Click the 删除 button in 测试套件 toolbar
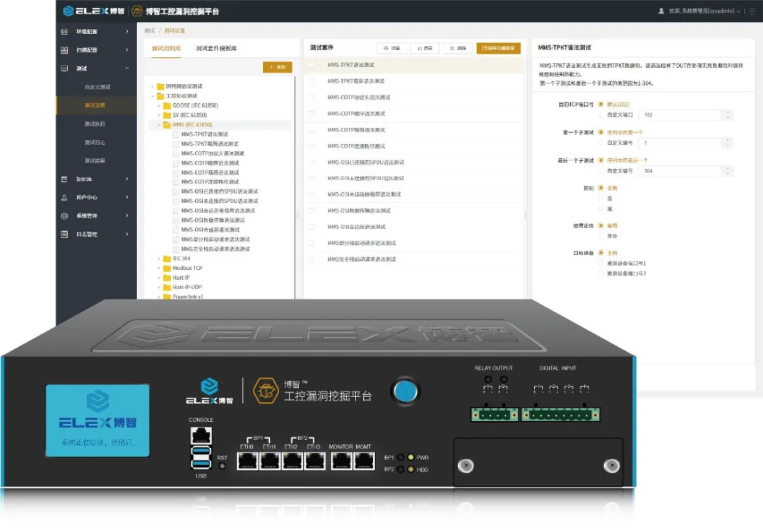The width and height of the screenshot is (763, 532). [x=458, y=48]
